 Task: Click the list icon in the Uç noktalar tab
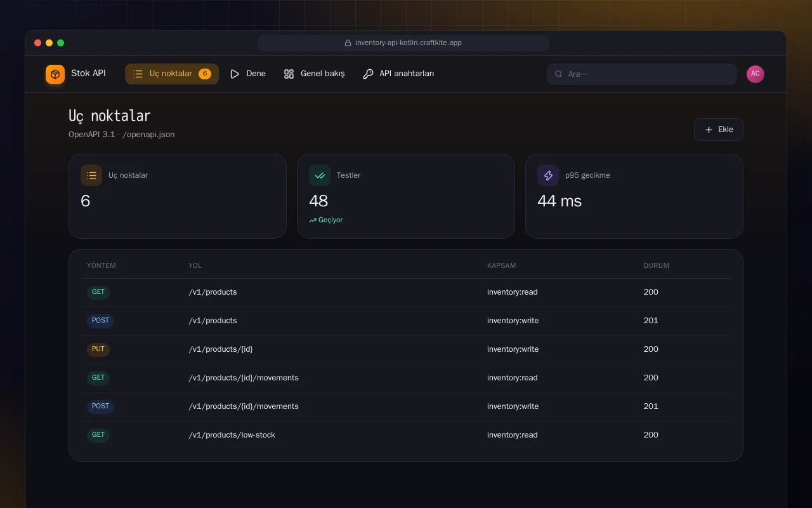click(138, 74)
